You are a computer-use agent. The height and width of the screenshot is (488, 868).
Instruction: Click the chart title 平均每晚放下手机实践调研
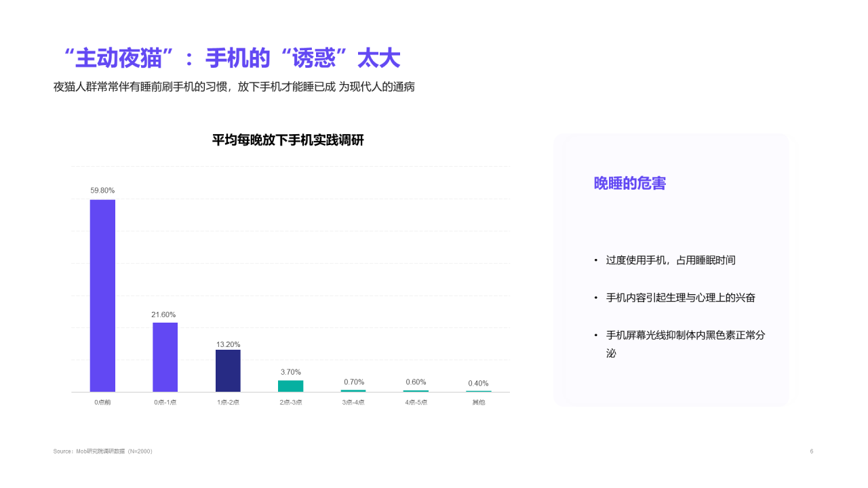(288, 140)
